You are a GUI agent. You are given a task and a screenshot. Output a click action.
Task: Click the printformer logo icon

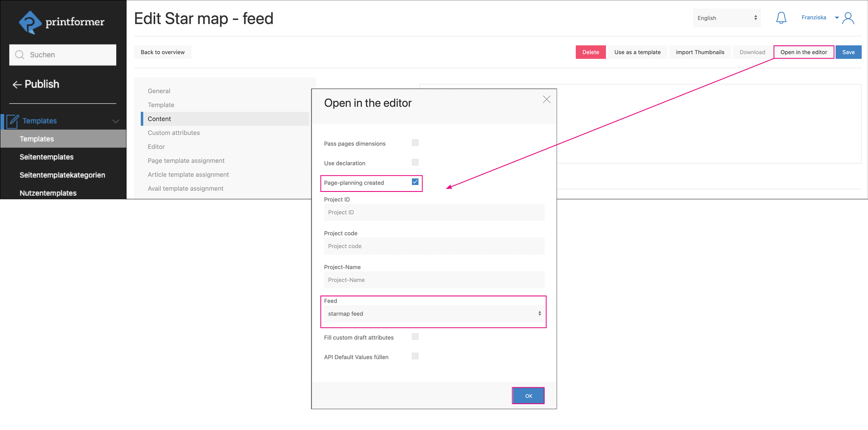pos(30,22)
